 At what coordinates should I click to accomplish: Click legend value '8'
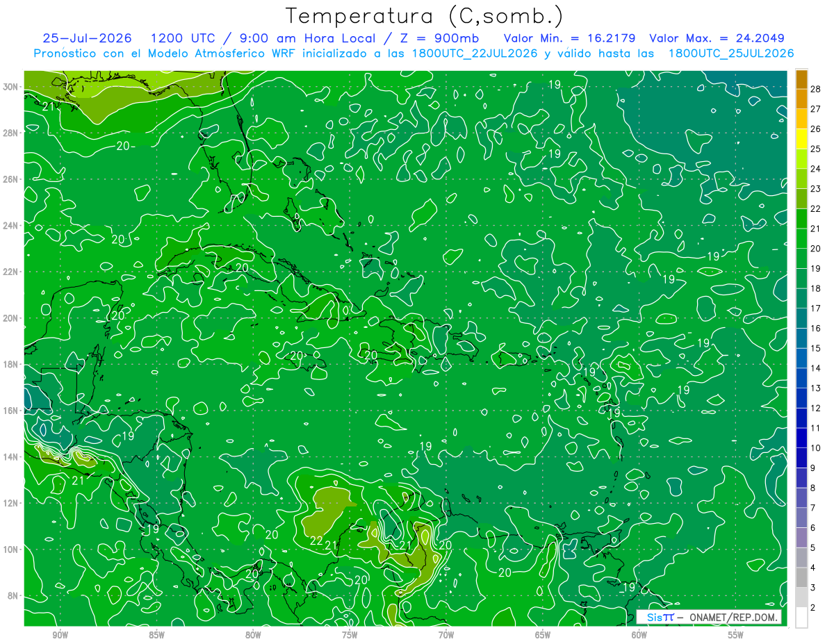click(x=813, y=488)
